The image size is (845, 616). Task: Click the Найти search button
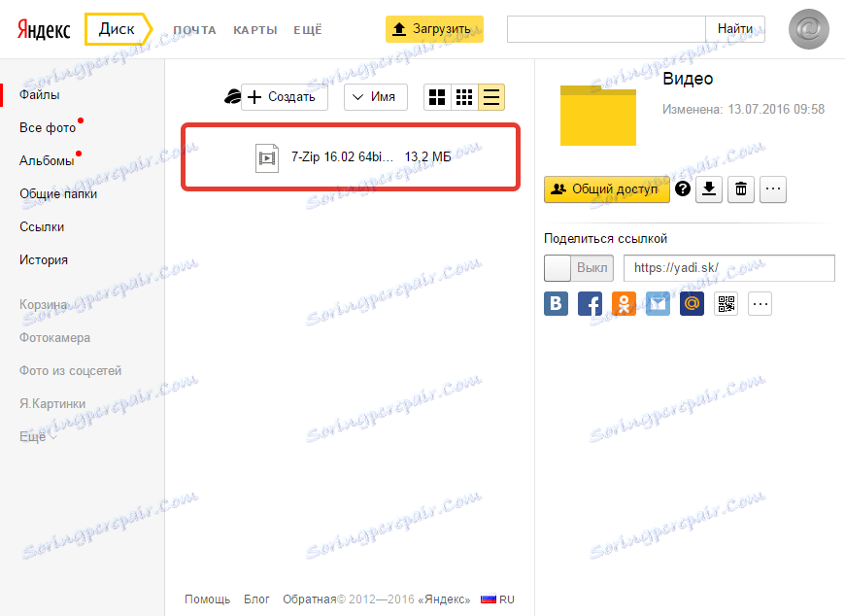click(735, 29)
